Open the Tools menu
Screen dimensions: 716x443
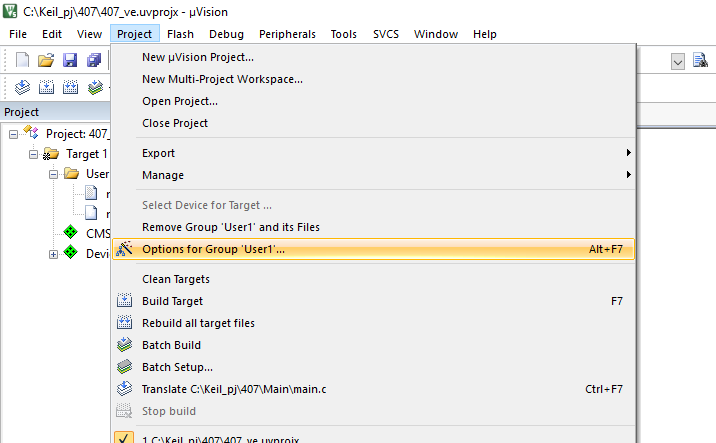point(344,34)
